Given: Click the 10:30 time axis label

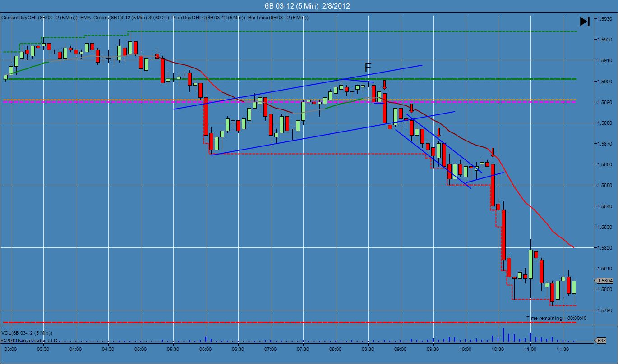Looking at the screenshot, I should click(498, 349).
